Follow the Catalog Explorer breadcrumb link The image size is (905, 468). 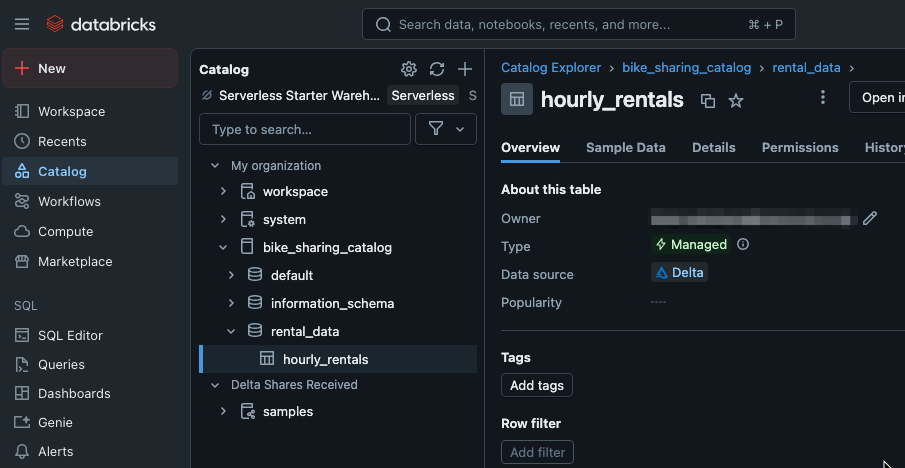coord(551,68)
